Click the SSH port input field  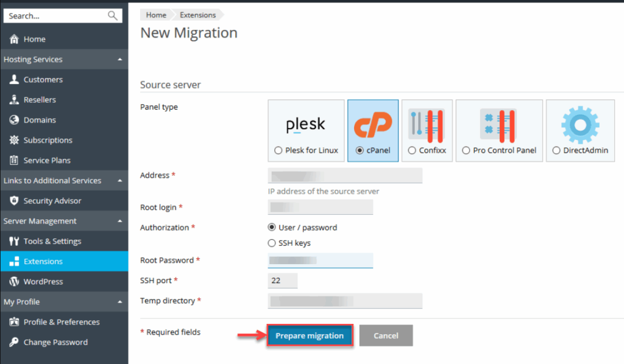pos(282,280)
